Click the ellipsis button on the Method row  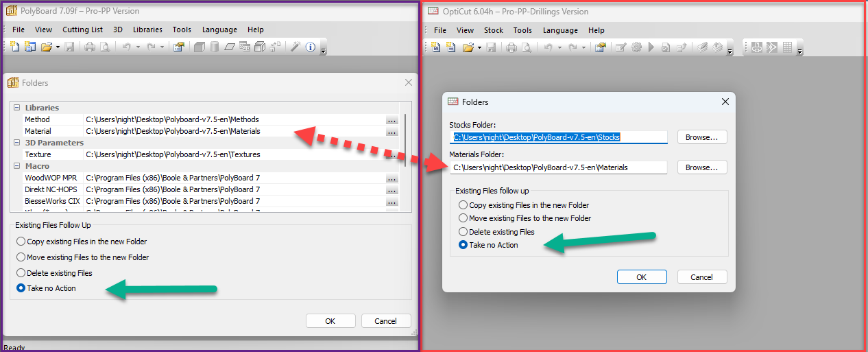(x=391, y=120)
